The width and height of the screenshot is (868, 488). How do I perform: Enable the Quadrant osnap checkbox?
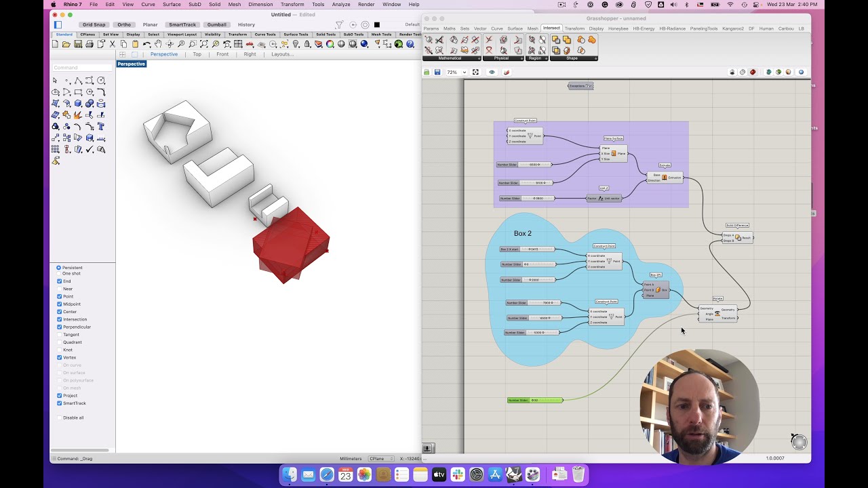(x=59, y=342)
